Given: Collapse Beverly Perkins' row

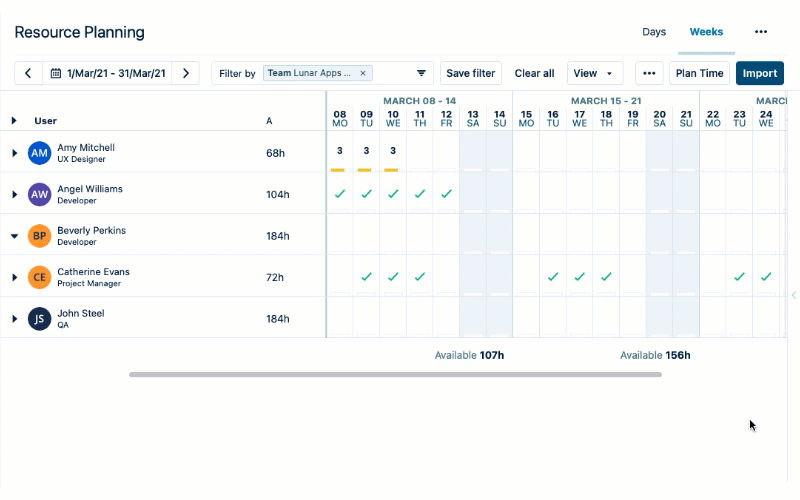Looking at the screenshot, I should click(x=14, y=236).
